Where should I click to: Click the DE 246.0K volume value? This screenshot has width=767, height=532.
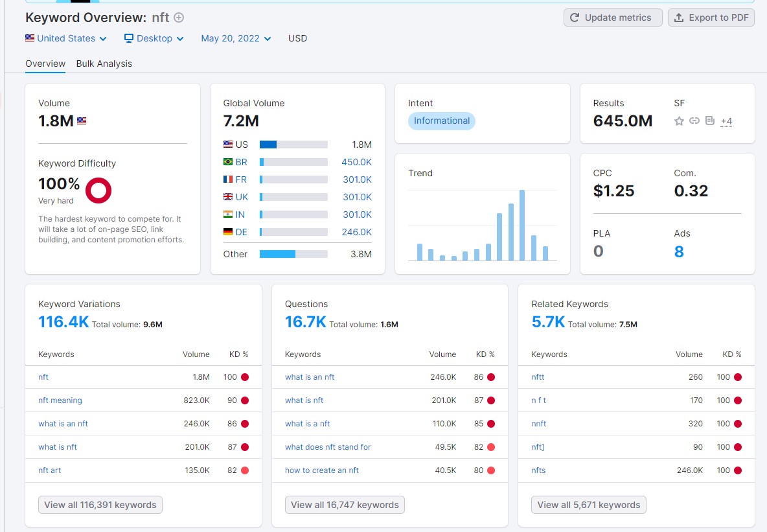coord(356,232)
